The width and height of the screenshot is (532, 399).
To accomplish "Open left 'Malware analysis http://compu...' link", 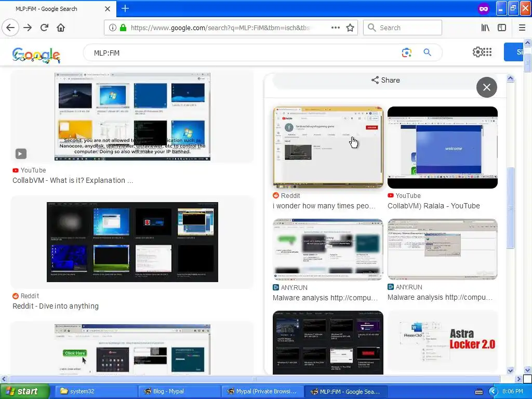I will click(325, 298).
